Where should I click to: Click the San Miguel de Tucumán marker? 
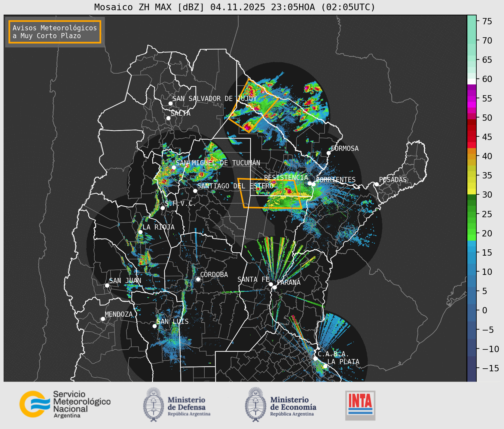coord(173,167)
